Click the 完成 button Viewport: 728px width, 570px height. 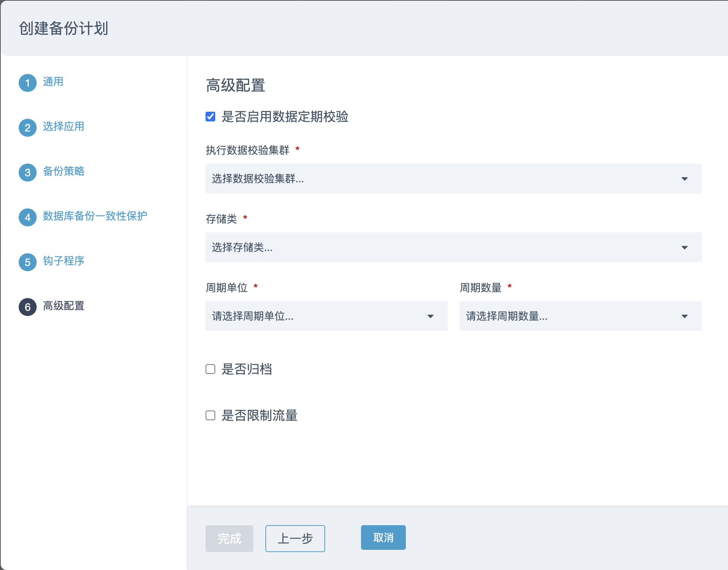point(229,538)
